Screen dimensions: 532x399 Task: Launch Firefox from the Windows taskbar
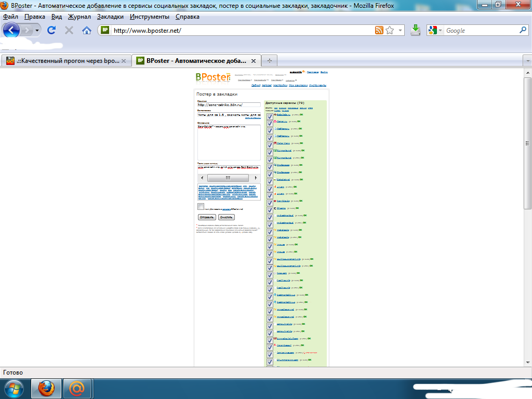point(46,388)
